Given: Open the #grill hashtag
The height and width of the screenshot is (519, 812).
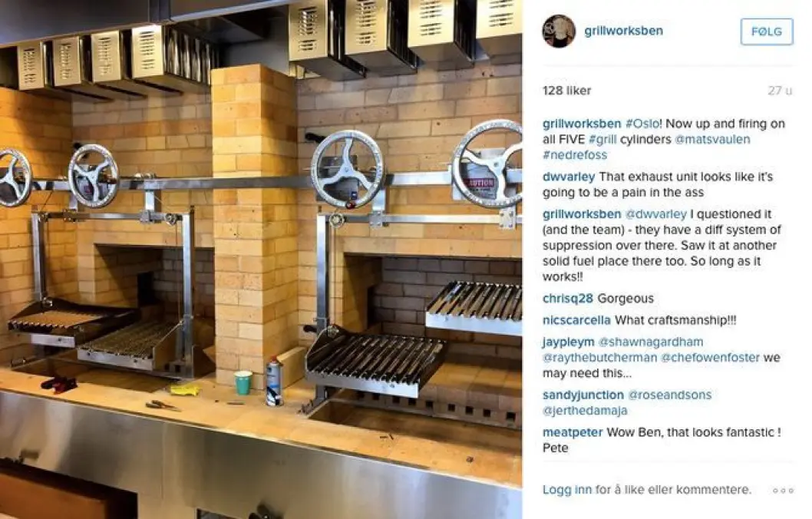Looking at the screenshot, I should (x=602, y=139).
